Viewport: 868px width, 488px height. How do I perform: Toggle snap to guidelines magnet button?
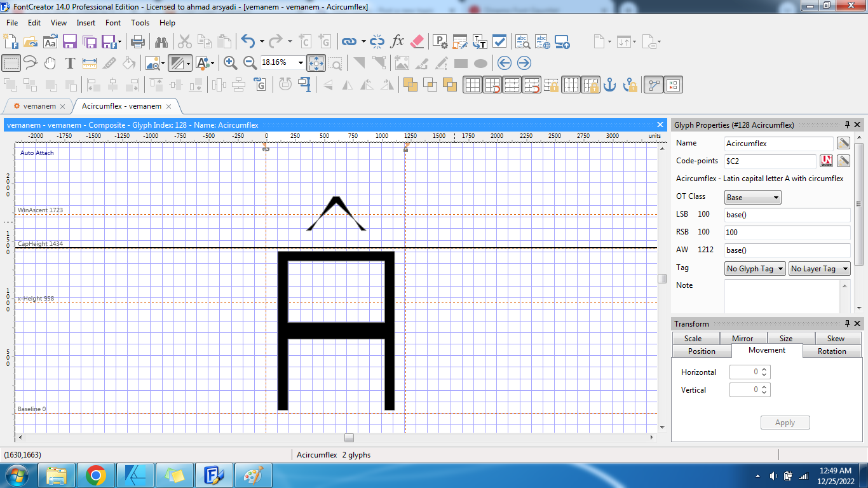tap(531, 85)
